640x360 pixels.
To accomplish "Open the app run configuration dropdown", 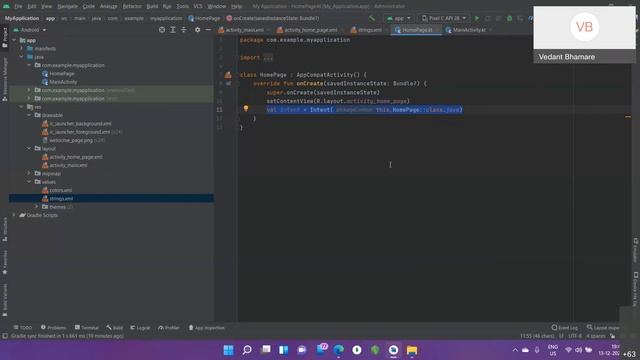I will pos(398,18).
